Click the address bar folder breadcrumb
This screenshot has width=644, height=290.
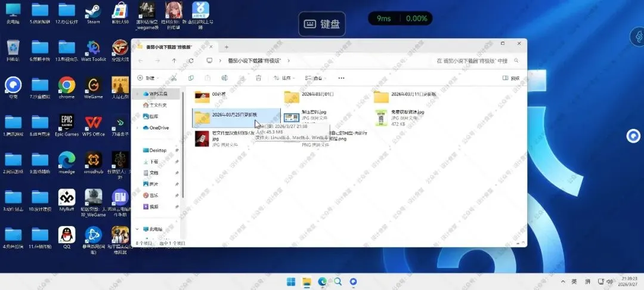pyautogui.click(x=254, y=60)
